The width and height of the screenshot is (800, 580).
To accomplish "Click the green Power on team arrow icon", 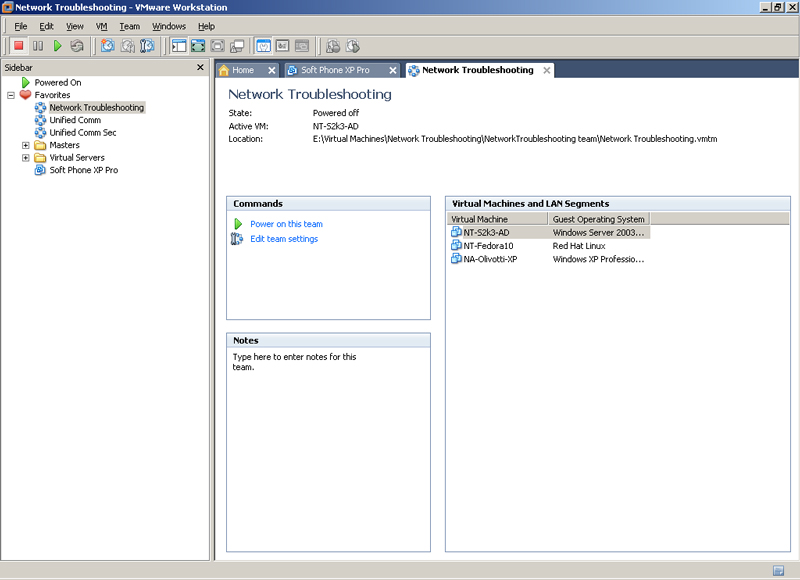I will [x=238, y=224].
